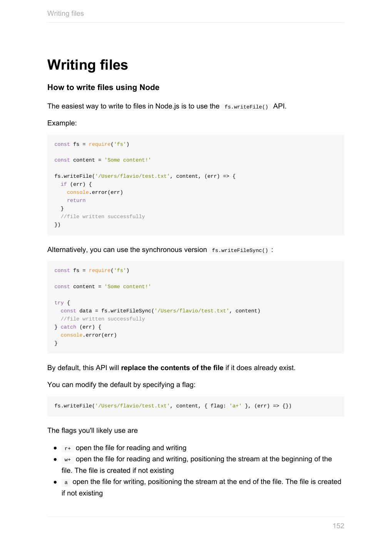The image size is (392, 554).
Task: Click the gray "Writing files" page header
Action: (x=65, y=13)
